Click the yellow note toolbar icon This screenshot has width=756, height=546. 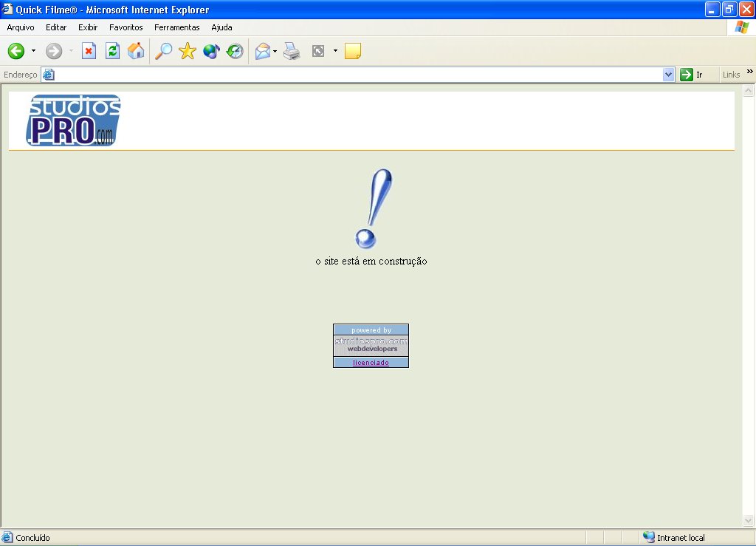coord(353,51)
